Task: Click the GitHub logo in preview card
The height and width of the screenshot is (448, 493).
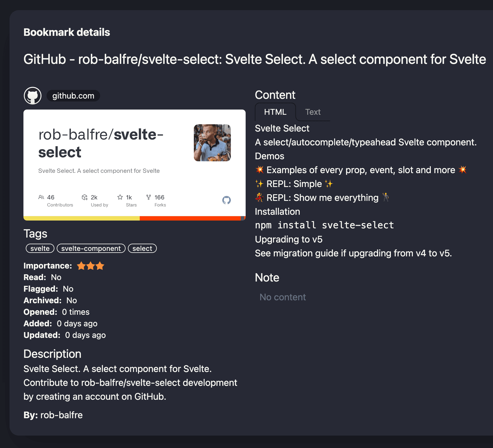Action: 227,200
